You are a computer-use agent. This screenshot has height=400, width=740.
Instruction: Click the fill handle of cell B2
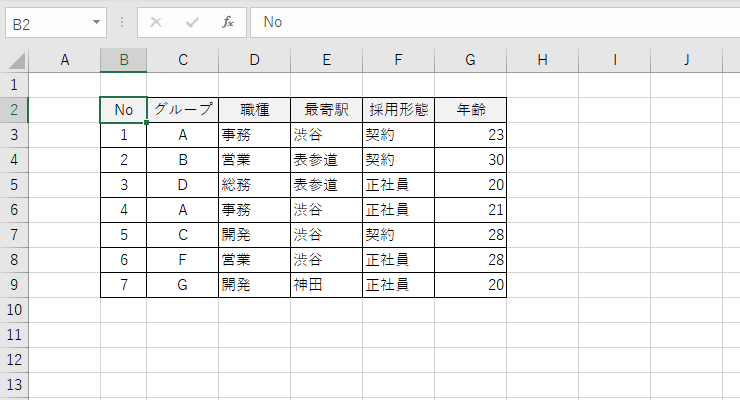pyautogui.click(x=147, y=123)
